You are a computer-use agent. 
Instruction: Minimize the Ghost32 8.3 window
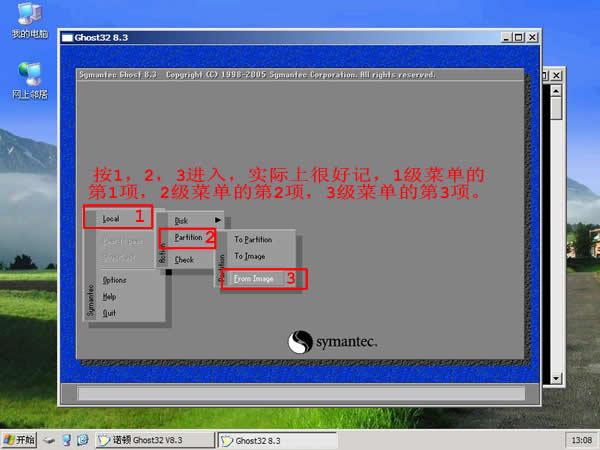click(x=506, y=37)
